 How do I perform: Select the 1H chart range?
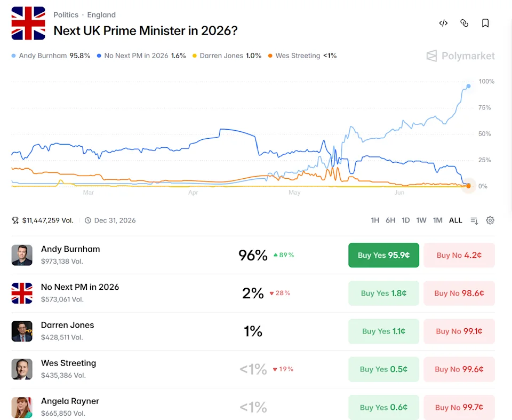click(375, 220)
